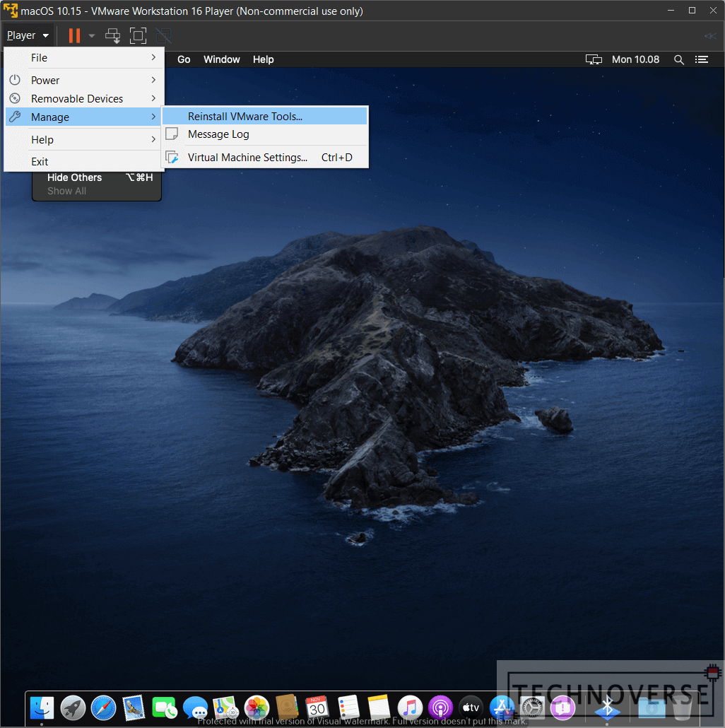Open Maps from the Dock
Image resolution: width=725 pixels, height=728 pixels.
pos(225,708)
